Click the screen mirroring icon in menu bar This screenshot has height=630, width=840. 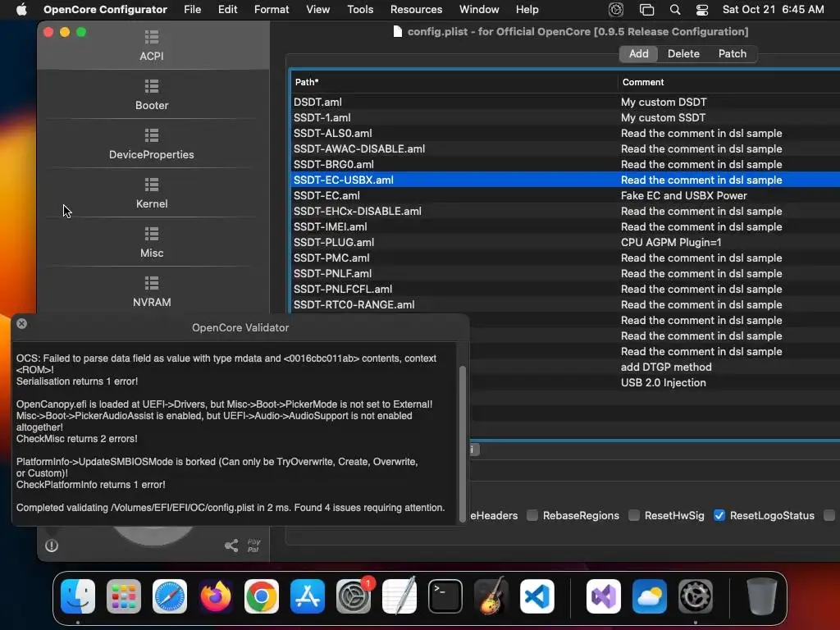[646, 10]
